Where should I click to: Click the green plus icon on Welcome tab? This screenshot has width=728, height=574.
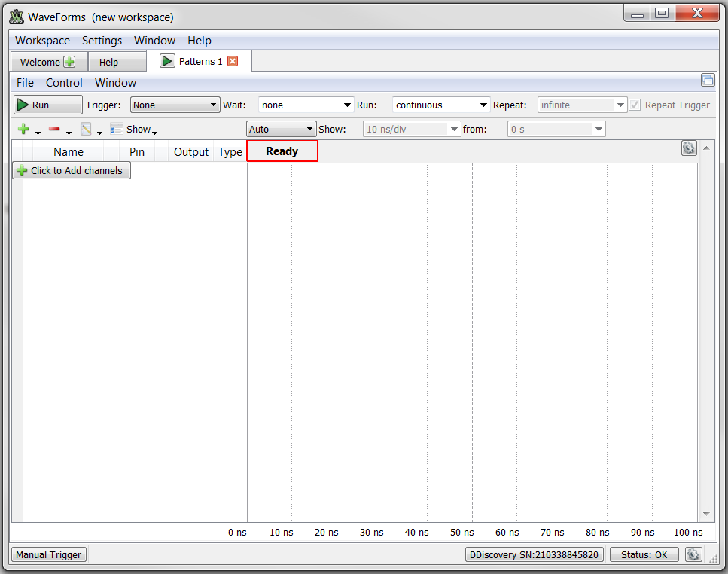click(69, 62)
